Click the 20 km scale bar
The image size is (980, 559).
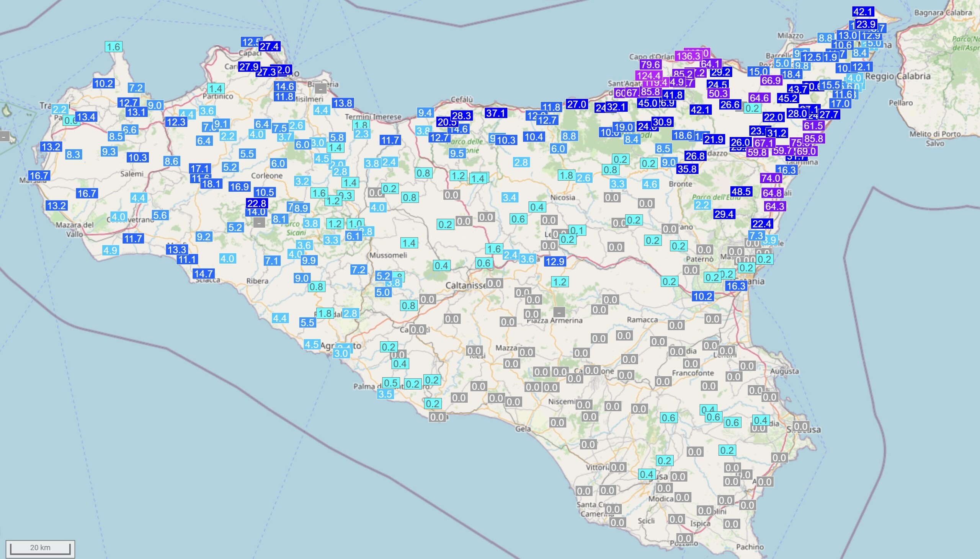(x=40, y=548)
